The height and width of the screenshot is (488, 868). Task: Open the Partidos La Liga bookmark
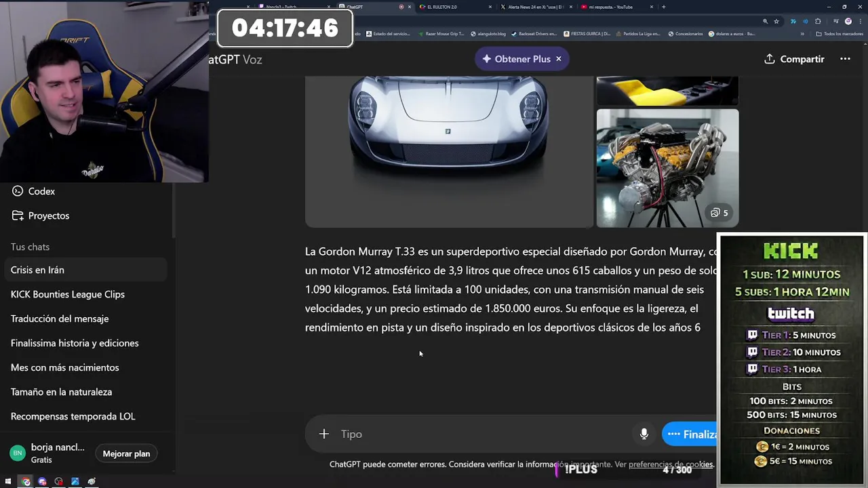pos(639,34)
